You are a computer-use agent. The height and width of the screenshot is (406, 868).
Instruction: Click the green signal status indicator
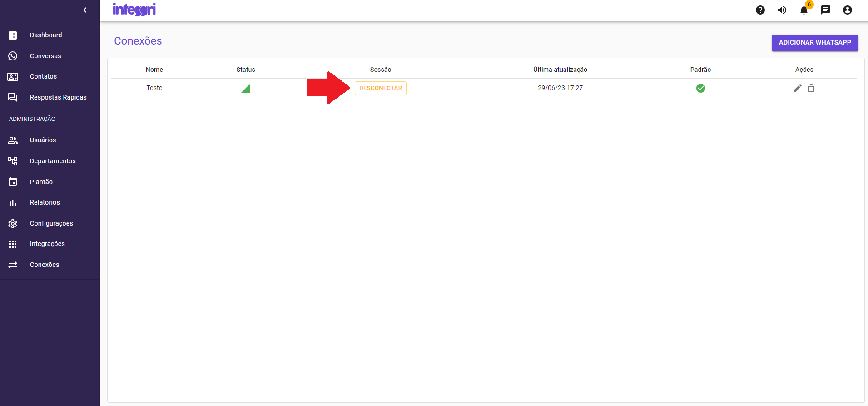coord(246,88)
